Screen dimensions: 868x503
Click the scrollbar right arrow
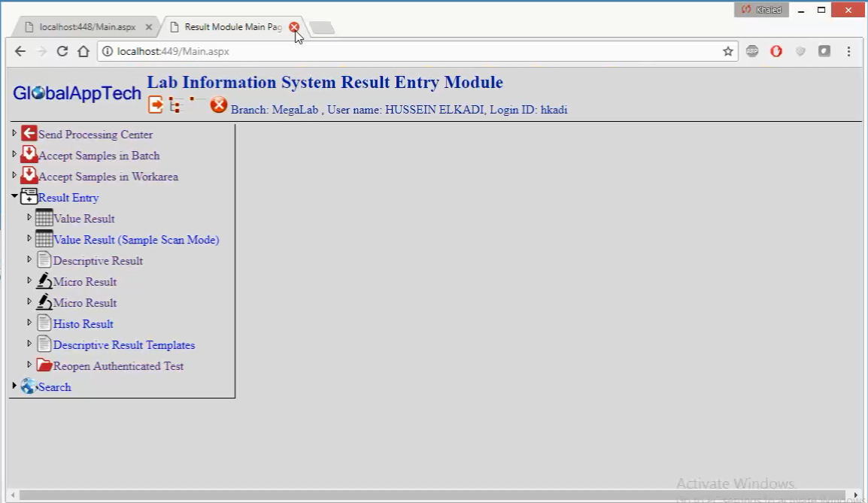[856, 495]
